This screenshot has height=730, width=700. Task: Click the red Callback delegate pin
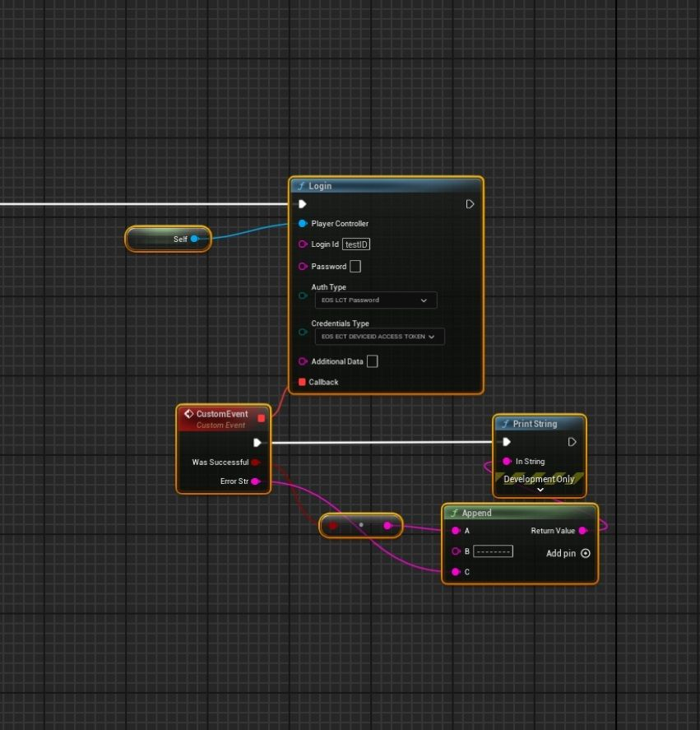[x=302, y=382]
